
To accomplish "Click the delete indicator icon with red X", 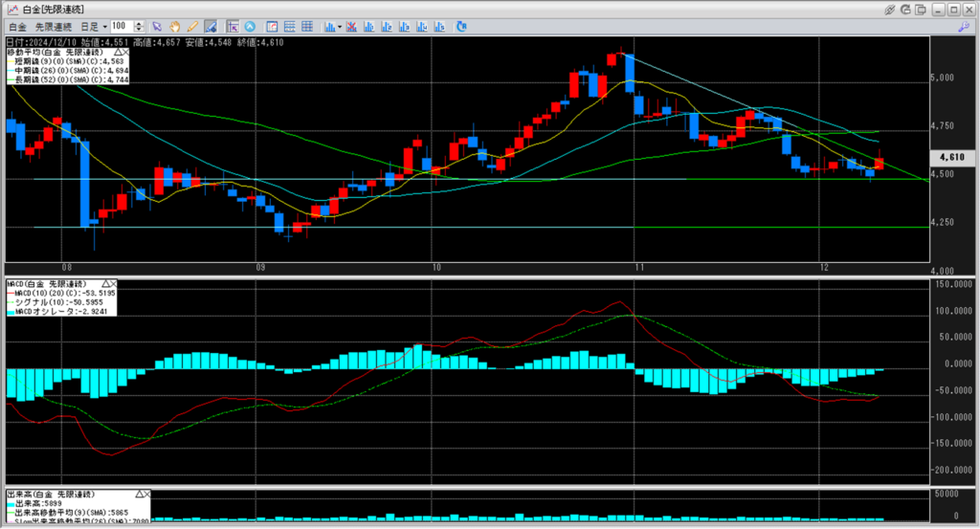I will pos(353,26).
